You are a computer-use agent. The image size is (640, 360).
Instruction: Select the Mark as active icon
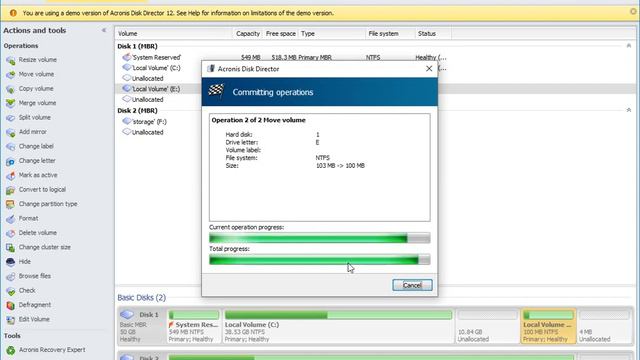pos(11,176)
